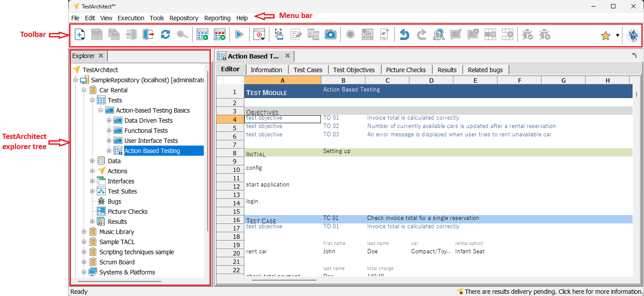Screen dimensions: 644x296
Task: Click the document magnifier find icon
Action: pyautogui.click(x=438, y=35)
